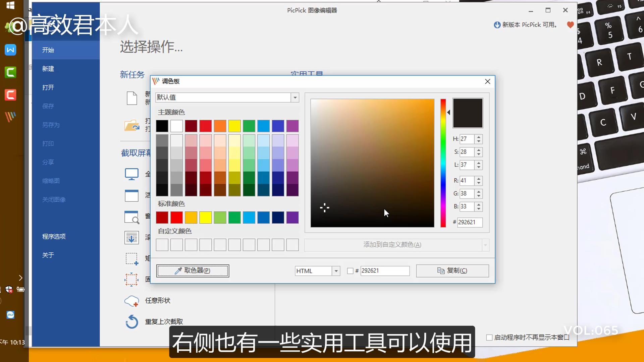Click the bottom HTML hex input field
The width and height of the screenshot is (644, 362).
pyautogui.click(x=385, y=271)
